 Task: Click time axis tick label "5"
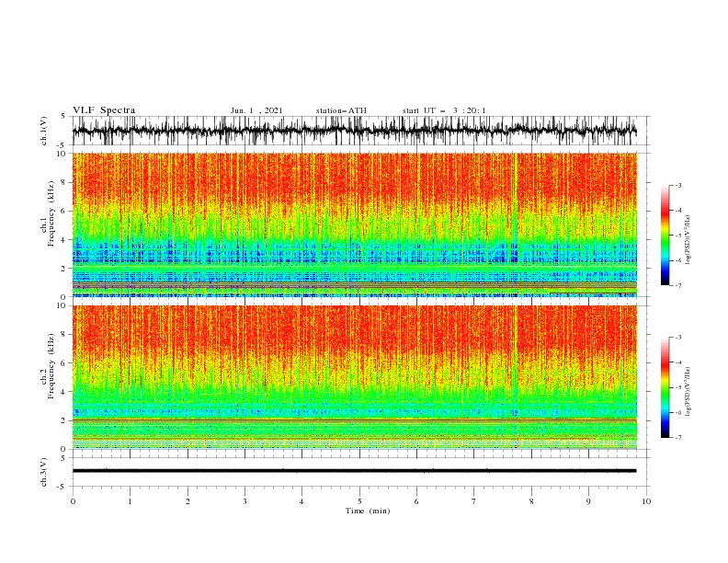coord(359,501)
